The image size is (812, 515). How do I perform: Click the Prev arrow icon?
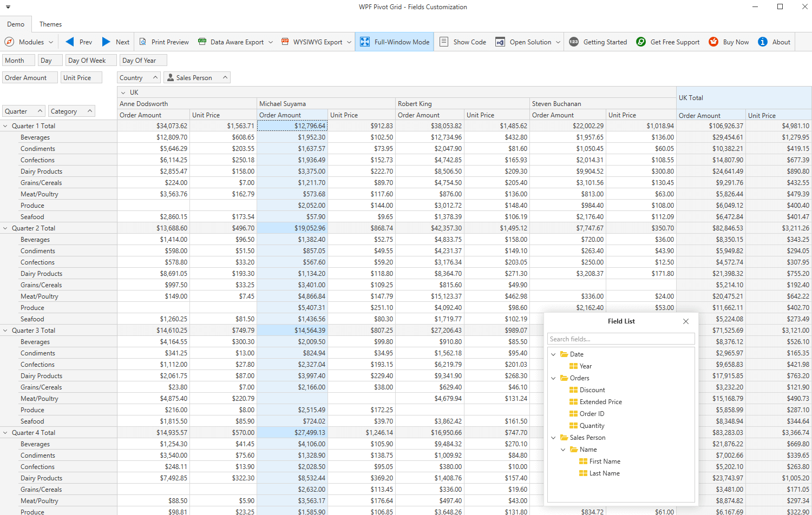point(70,42)
